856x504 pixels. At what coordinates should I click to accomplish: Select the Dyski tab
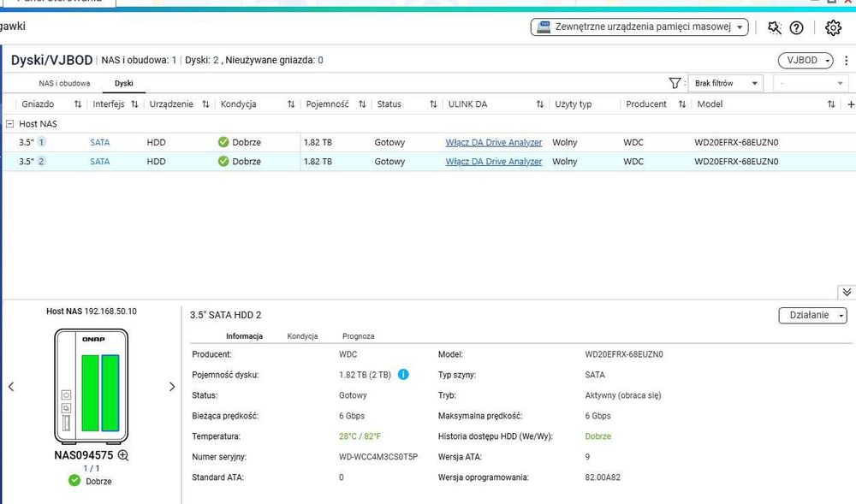pyautogui.click(x=124, y=84)
